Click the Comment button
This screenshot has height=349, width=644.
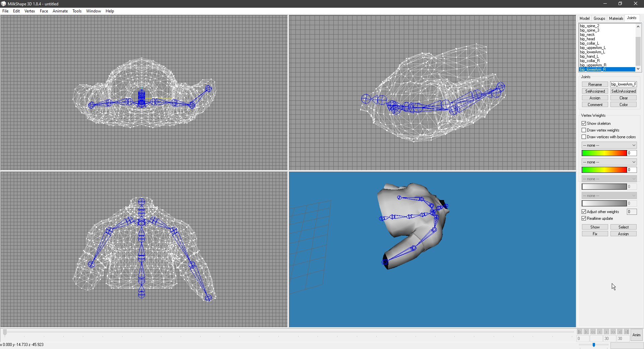coord(595,105)
